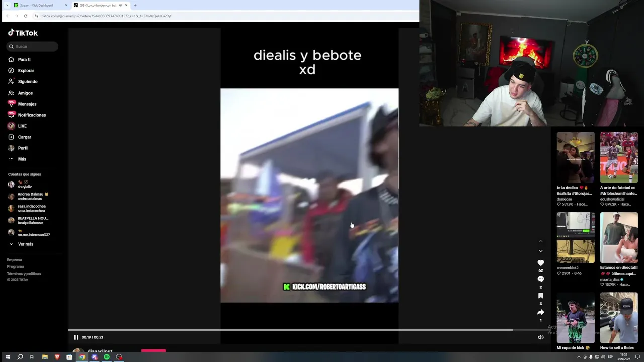Expand Ver más followed accounts
The height and width of the screenshot is (362, 644).
21,244
